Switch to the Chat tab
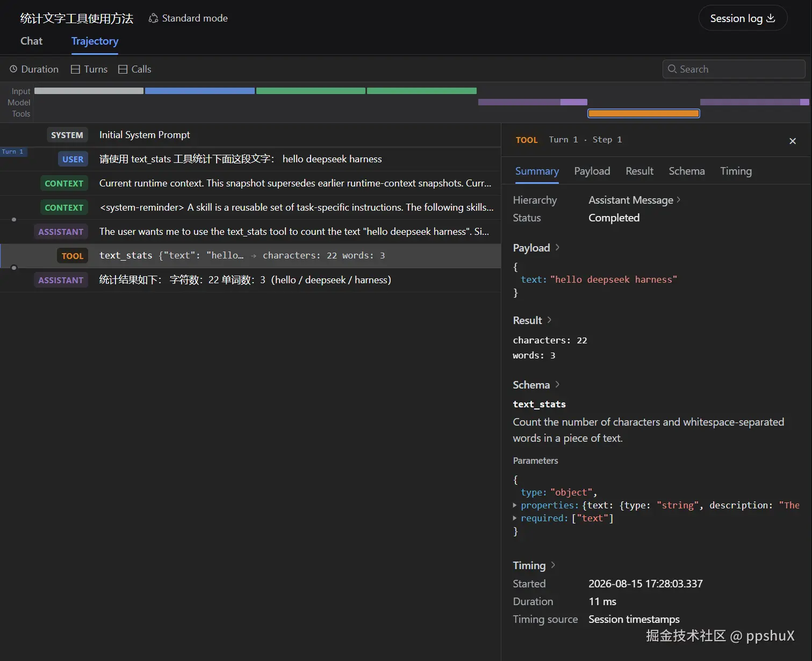812x661 pixels. [x=31, y=41]
